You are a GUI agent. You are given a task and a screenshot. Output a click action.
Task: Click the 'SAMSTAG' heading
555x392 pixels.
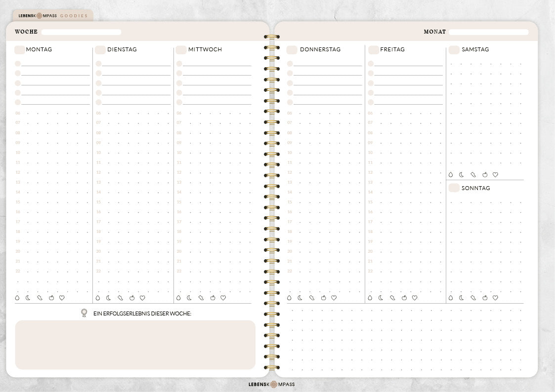[x=475, y=49]
